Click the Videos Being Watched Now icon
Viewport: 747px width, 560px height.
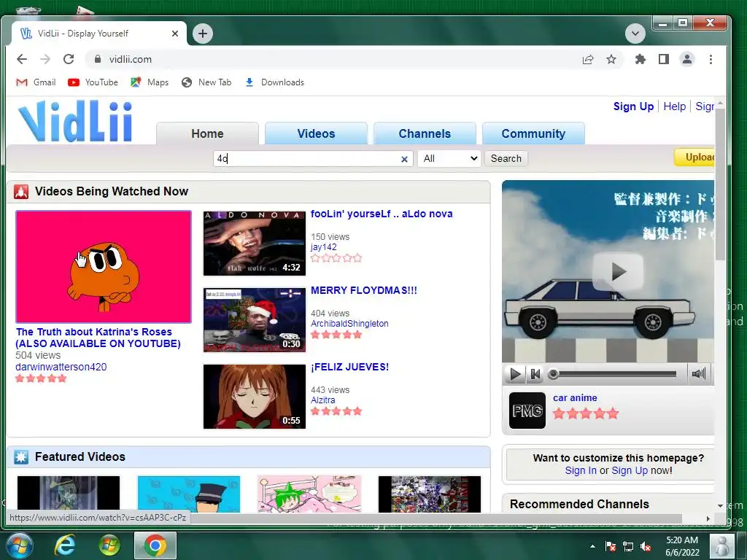point(21,192)
